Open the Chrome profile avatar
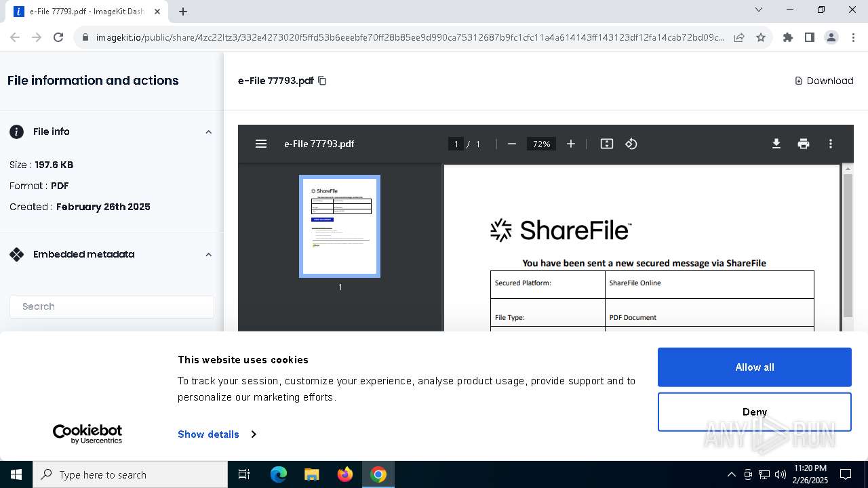The width and height of the screenshot is (868, 488). click(831, 37)
